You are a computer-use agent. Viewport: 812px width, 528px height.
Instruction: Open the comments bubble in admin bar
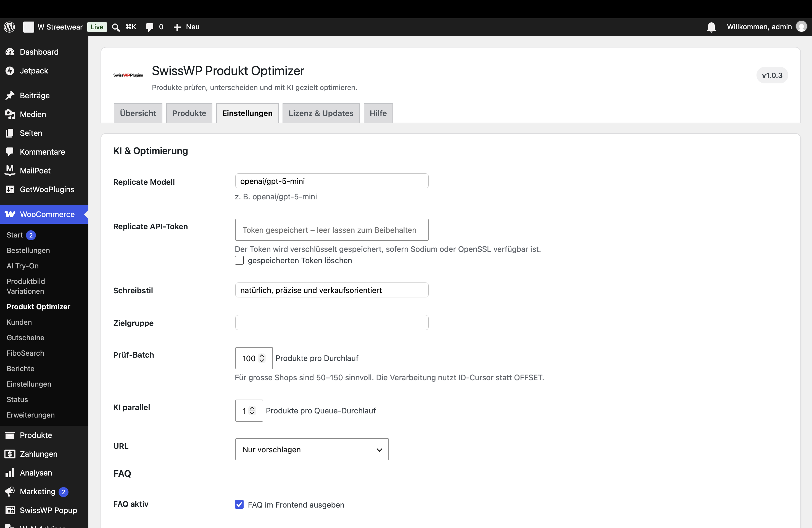(x=149, y=27)
